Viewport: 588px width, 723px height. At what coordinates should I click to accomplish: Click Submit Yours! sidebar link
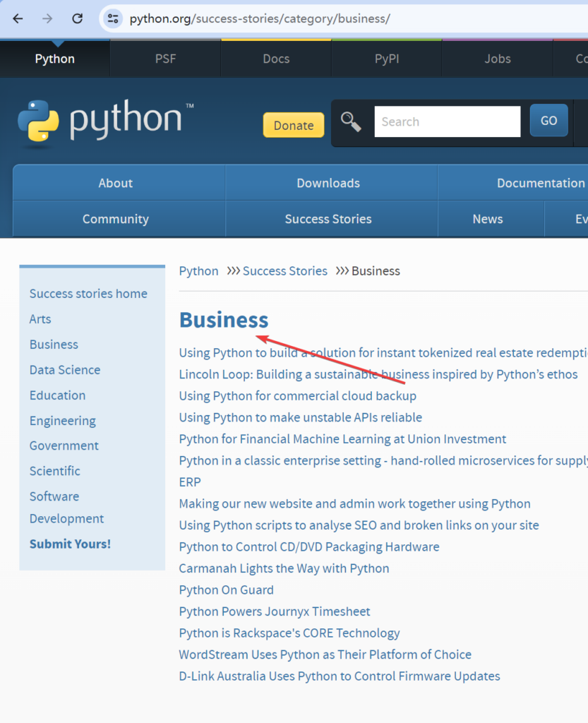(x=70, y=544)
